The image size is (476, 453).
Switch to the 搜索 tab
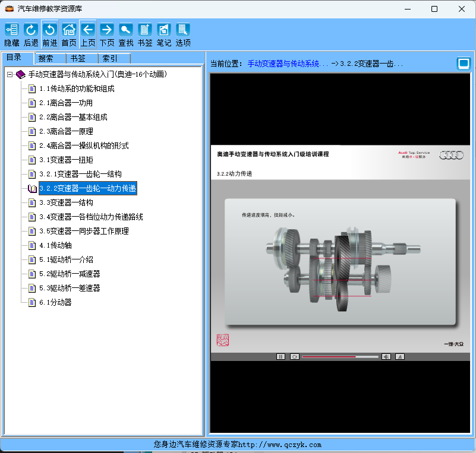(x=46, y=58)
